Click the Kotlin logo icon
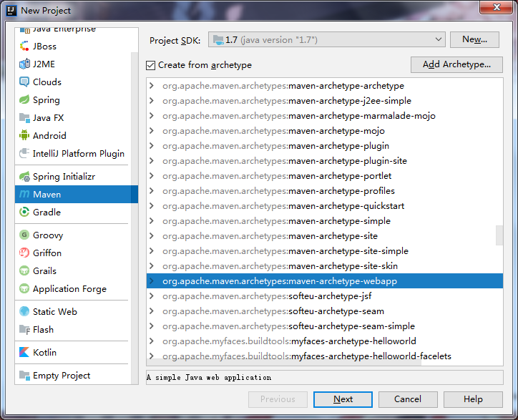The height and width of the screenshot is (420, 518). [24, 352]
